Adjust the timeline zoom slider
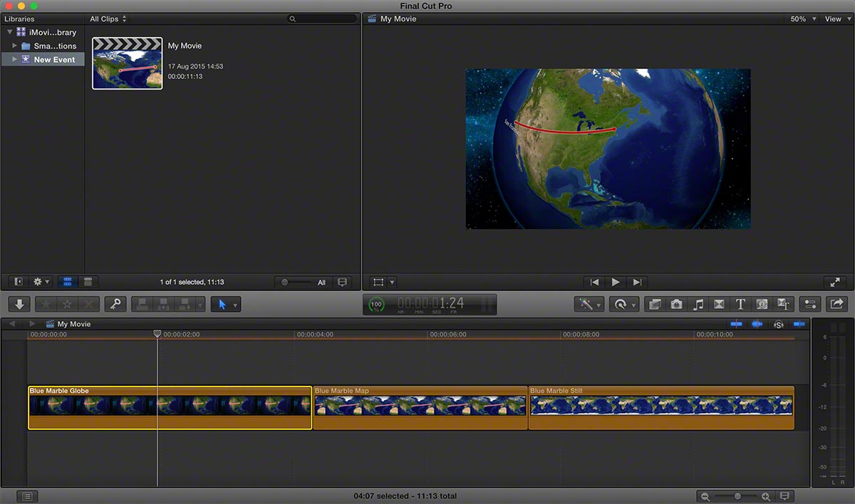This screenshot has height=504, width=855. click(x=736, y=496)
